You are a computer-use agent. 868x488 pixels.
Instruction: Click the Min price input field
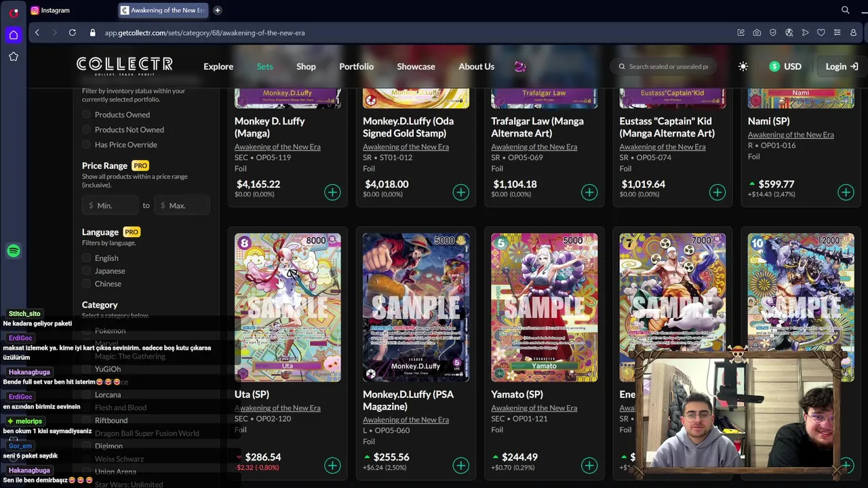(110, 205)
